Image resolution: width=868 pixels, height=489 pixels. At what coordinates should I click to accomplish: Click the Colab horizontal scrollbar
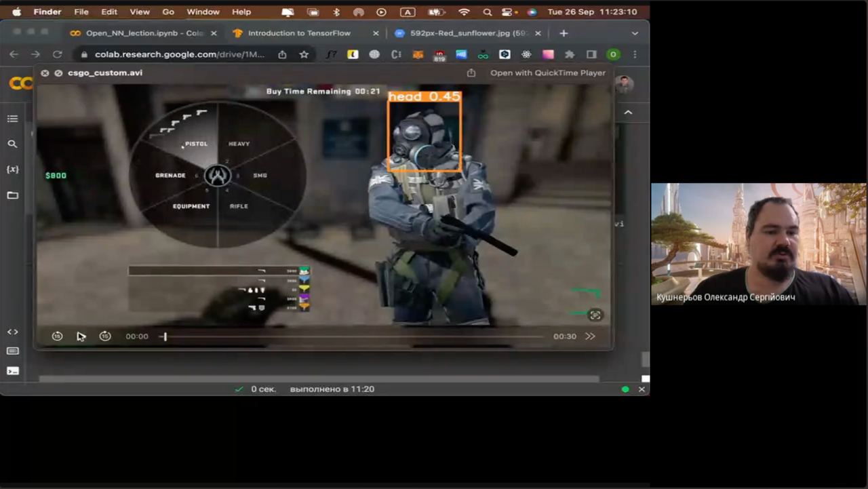click(x=319, y=379)
